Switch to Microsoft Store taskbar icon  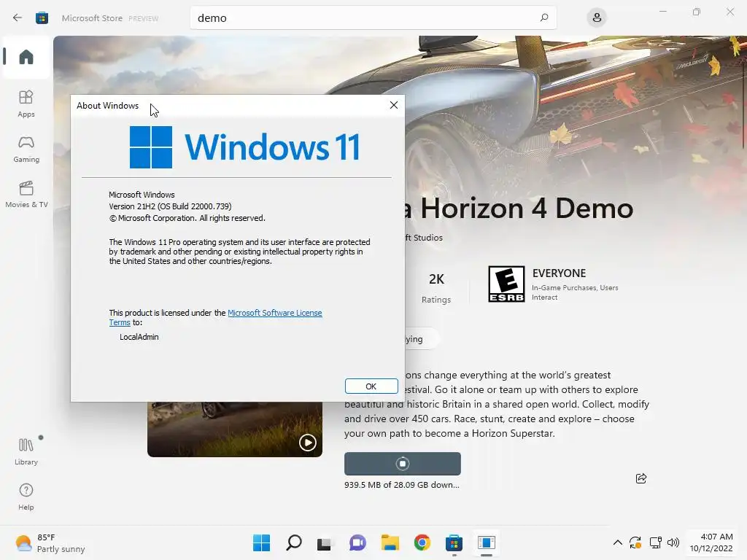point(454,542)
